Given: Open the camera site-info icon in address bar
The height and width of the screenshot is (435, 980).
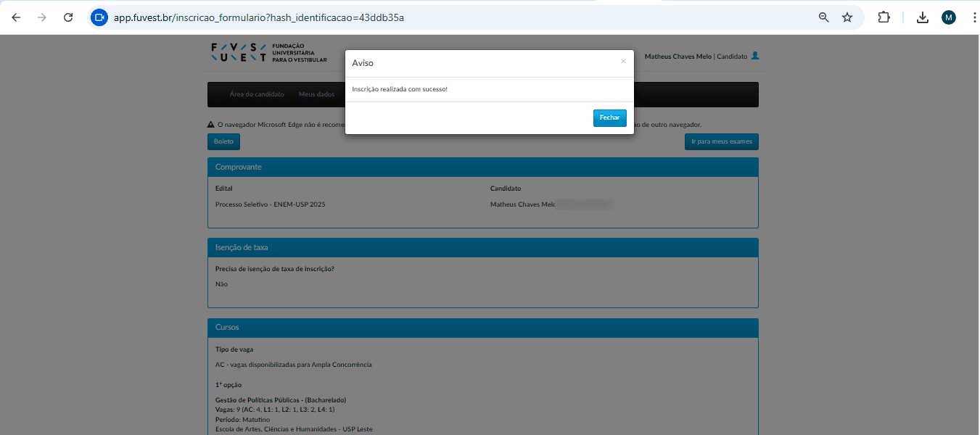Looking at the screenshot, I should click(x=99, y=17).
